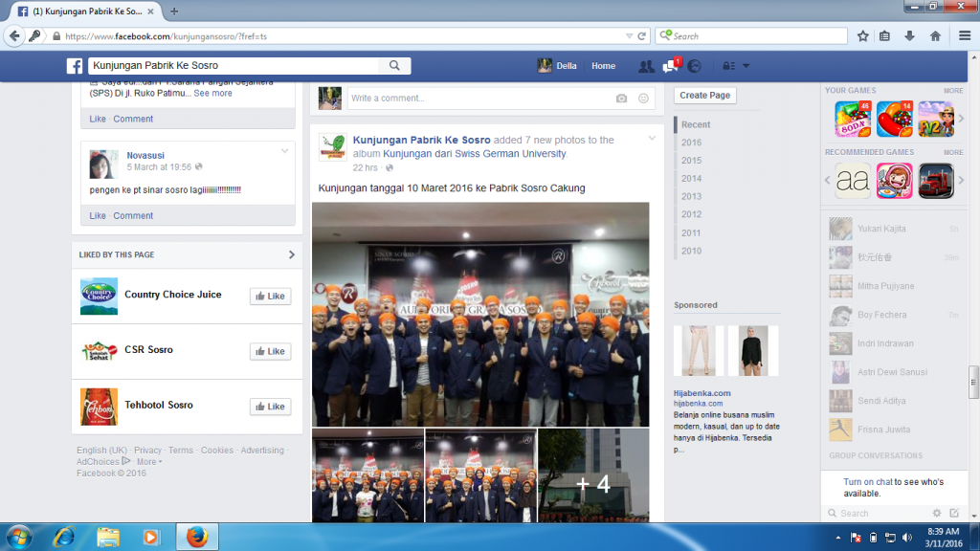This screenshot has height=551, width=980.
Task: Reload the page with the refresh icon
Action: coord(641,36)
